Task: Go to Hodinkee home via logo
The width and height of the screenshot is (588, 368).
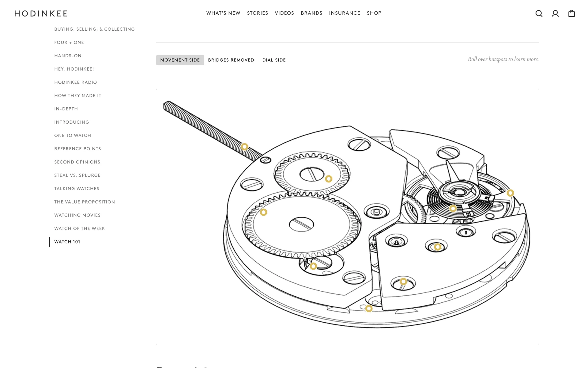Action: click(41, 13)
